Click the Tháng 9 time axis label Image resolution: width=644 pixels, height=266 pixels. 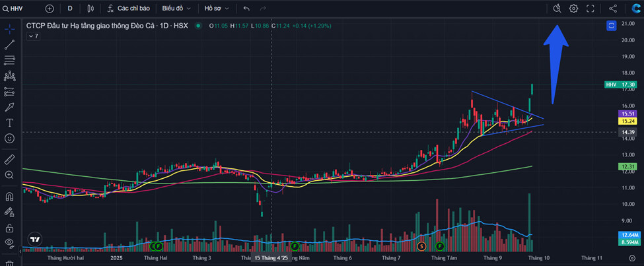(x=493, y=258)
